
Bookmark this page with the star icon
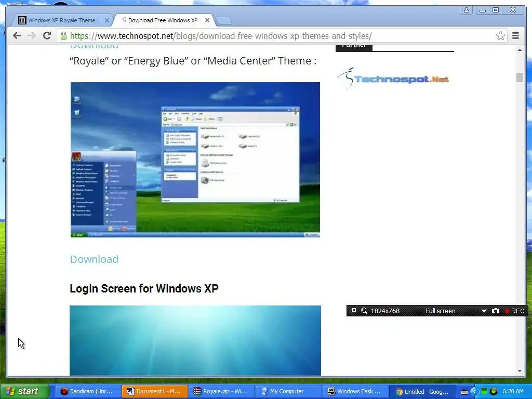[500, 36]
